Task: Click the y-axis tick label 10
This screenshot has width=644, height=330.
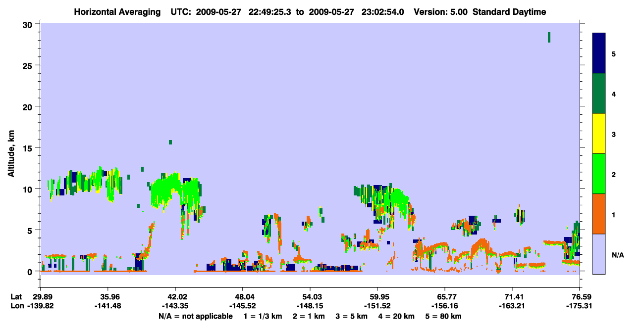Action: [28, 189]
